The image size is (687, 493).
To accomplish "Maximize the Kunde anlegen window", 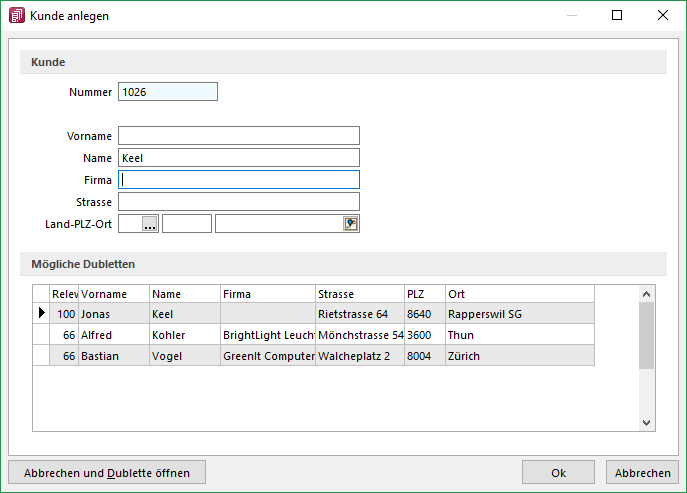I will [617, 15].
